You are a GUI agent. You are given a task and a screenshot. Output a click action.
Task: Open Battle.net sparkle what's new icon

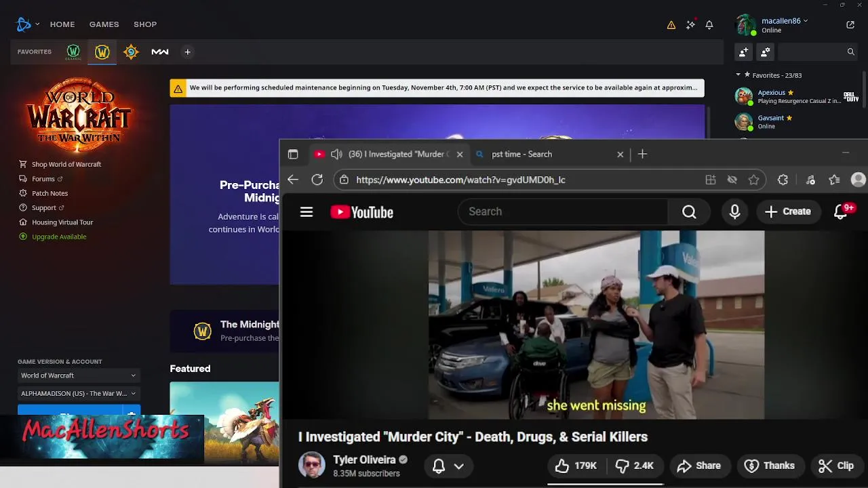coord(690,24)
